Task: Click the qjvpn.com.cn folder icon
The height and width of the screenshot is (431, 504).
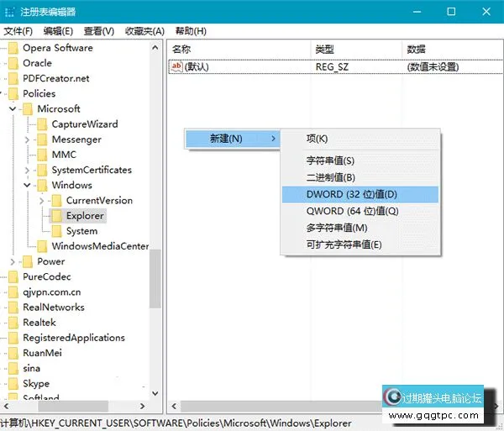Action: pyautogui.click(x=13, y=292)
